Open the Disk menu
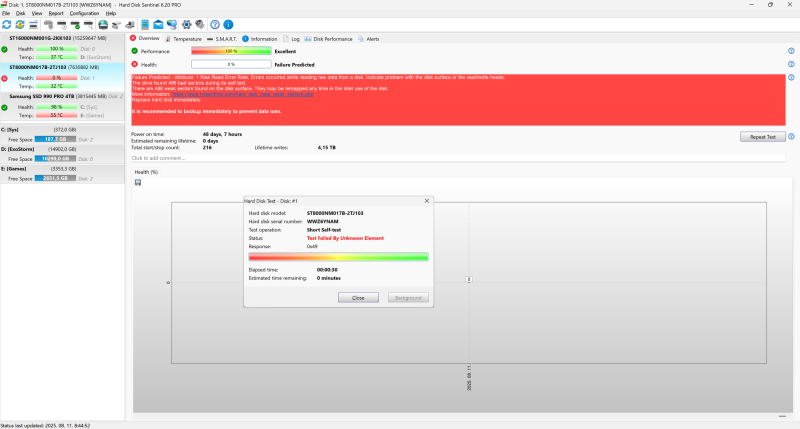Viewport: 800px width, 429px height. (x=21, y=13)
